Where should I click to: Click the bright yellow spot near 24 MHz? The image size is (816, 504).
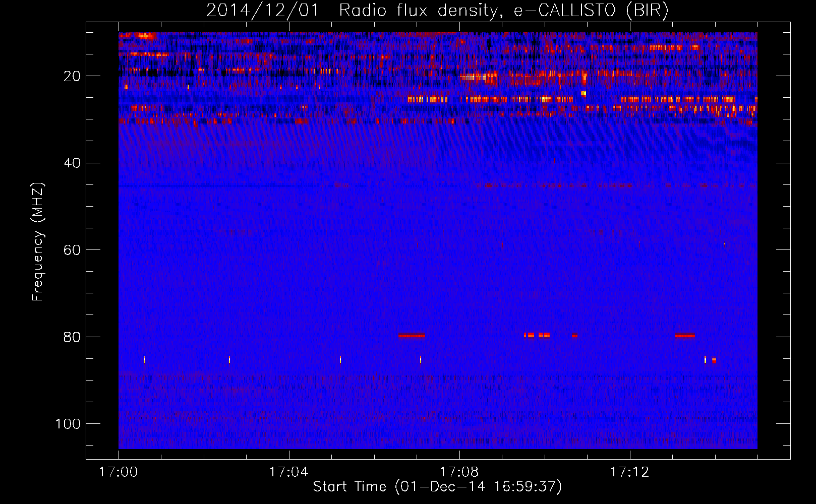584,93
